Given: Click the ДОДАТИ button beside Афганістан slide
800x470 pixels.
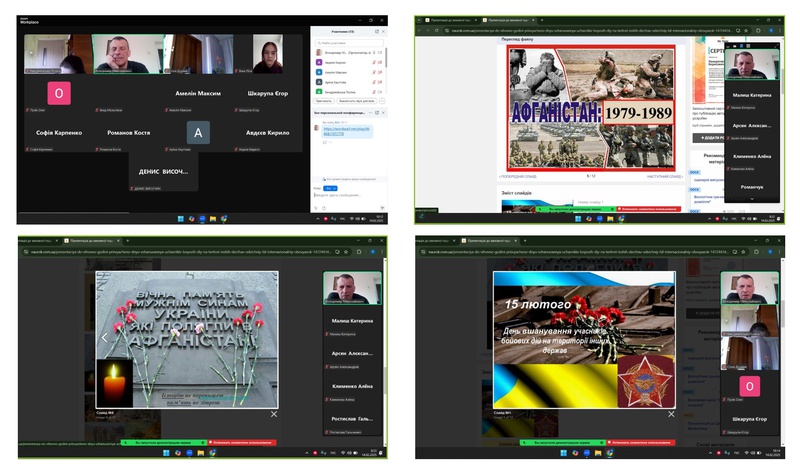Looking at the screenshot, I should click(x=708, y=138).
